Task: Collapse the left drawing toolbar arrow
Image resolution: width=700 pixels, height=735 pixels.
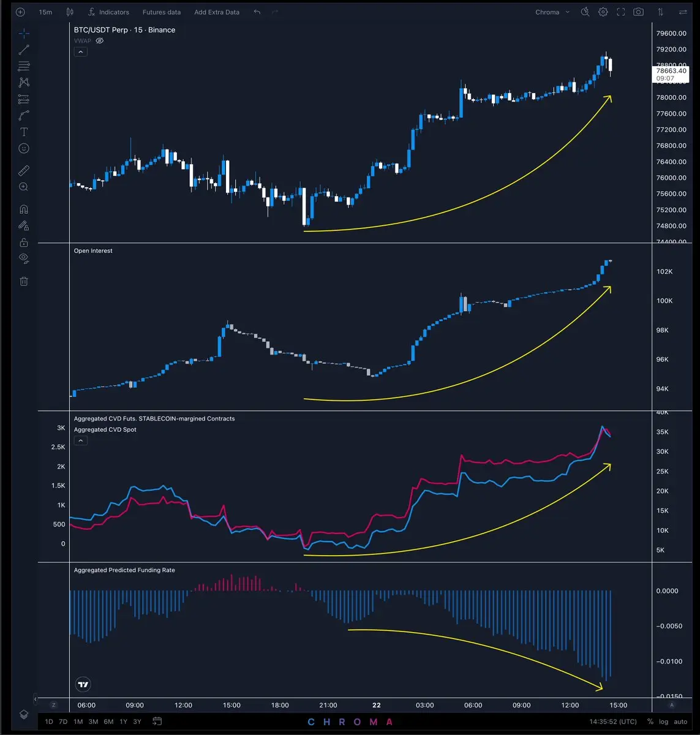Action: 35,699
